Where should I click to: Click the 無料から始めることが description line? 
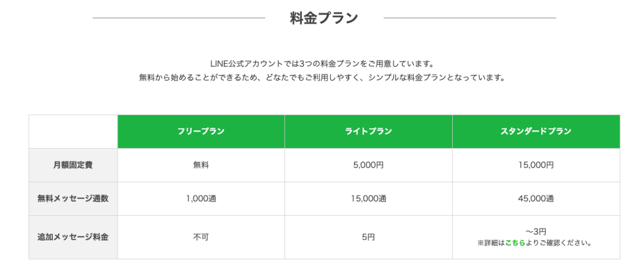322,77
